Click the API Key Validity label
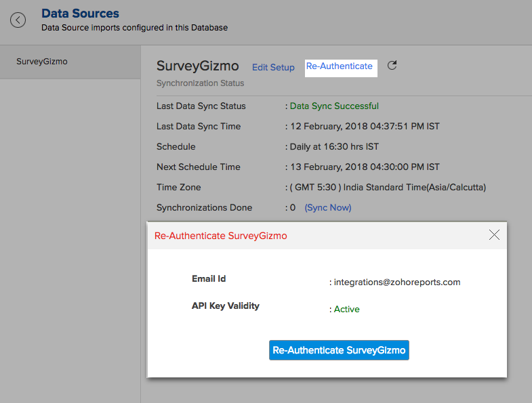532x403 pixels. pyautogui.click(x=225, y=306)
